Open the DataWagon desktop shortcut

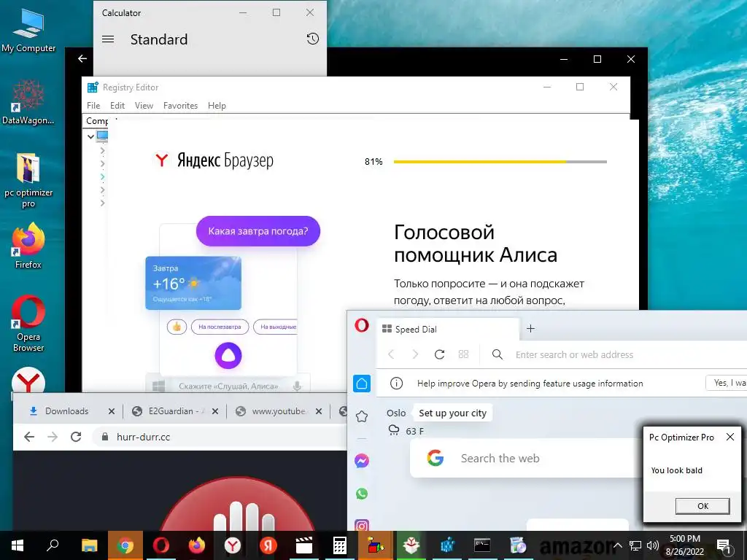28,102
